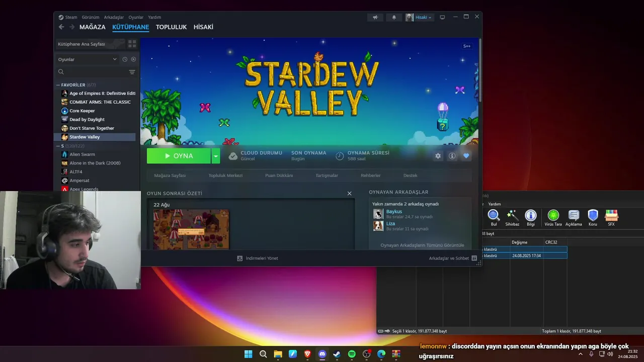644x362 pixels.
Task: Open the Görünüm menu
Action: point(91,17)
